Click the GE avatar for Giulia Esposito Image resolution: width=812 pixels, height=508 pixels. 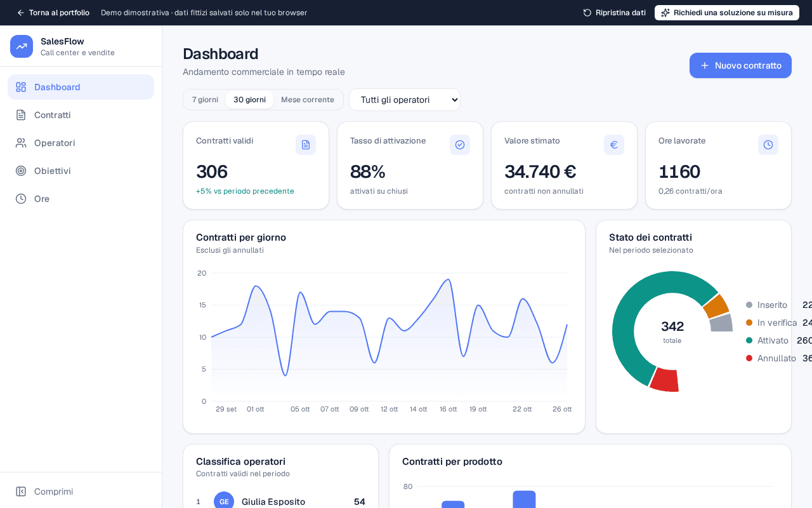(x=224, y=501)
